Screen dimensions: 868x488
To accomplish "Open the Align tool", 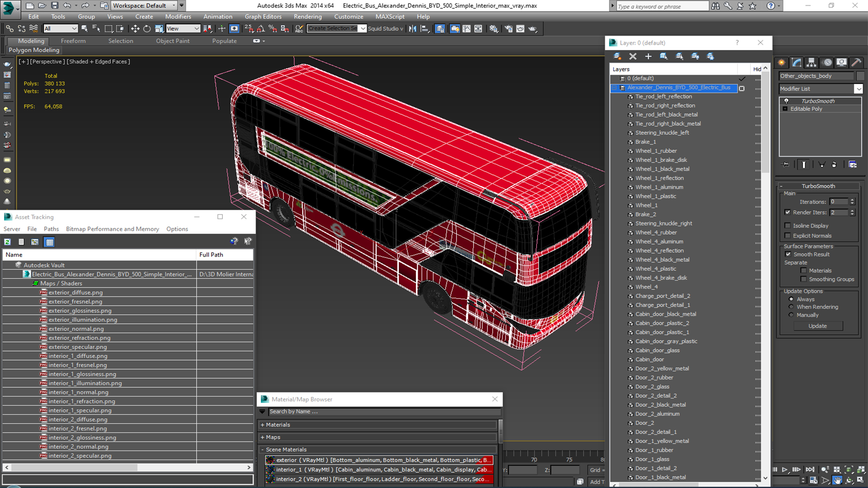I will click(x=425, y=28).
